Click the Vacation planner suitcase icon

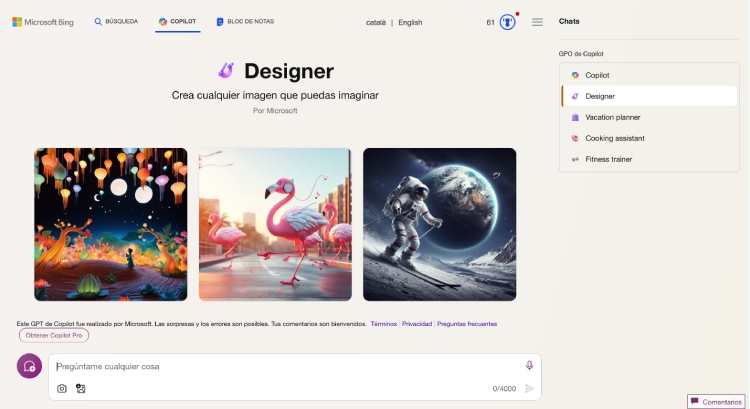[x=575, y=117]
